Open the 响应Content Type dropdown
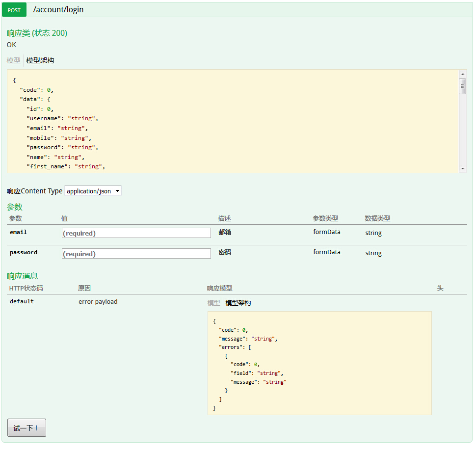This screenshot has width=476, height=451. click(x=93, y=191)
